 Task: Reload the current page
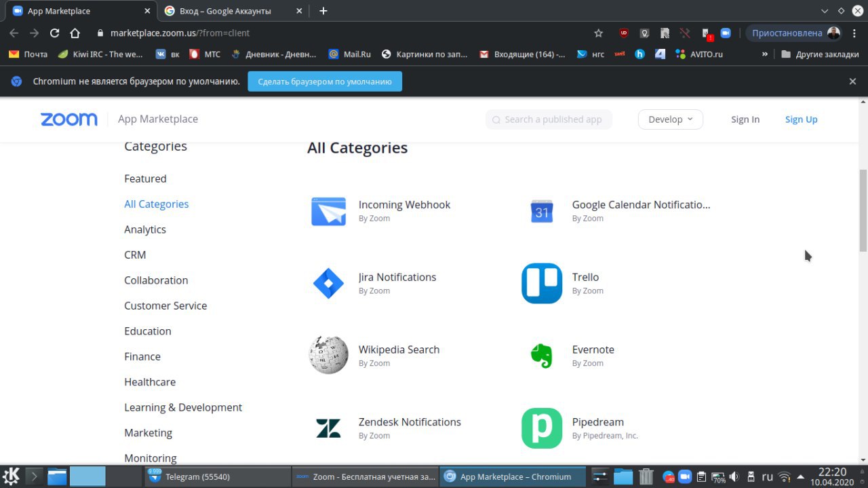54,33
